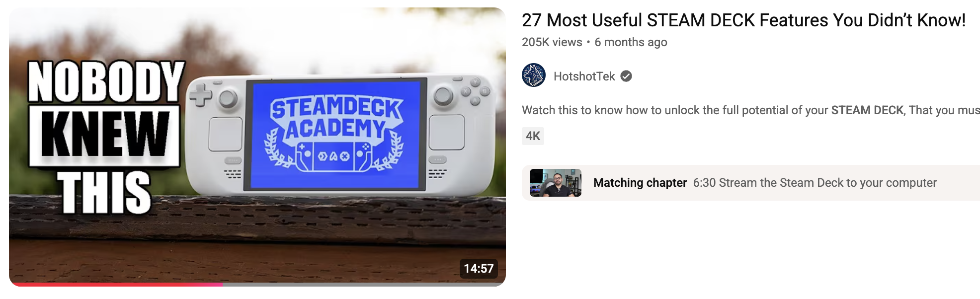Click the 205K views count

pyautogui.click(x=552, y=42)
